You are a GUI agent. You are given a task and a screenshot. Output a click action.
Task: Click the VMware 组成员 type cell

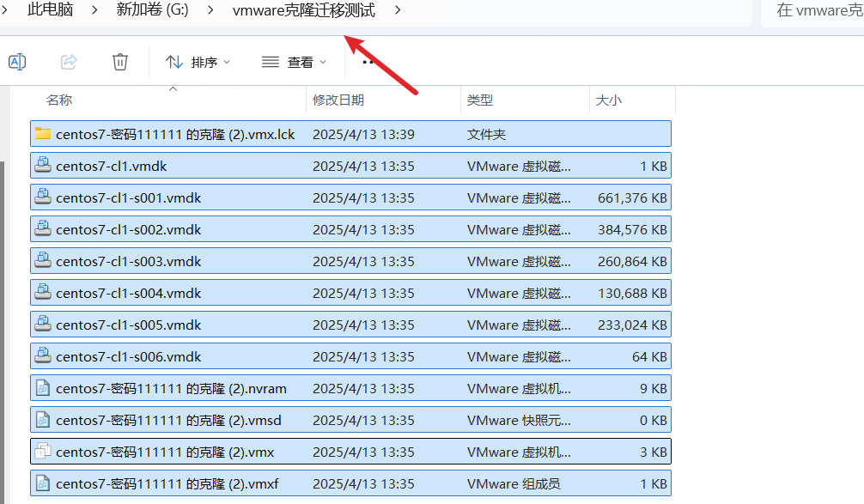point(514,483)
